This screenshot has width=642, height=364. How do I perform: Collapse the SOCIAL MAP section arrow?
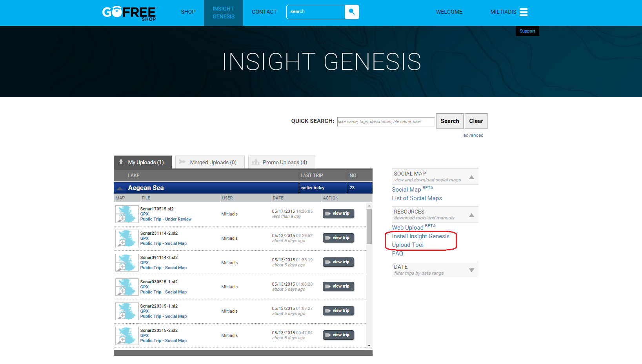[471, 177]
